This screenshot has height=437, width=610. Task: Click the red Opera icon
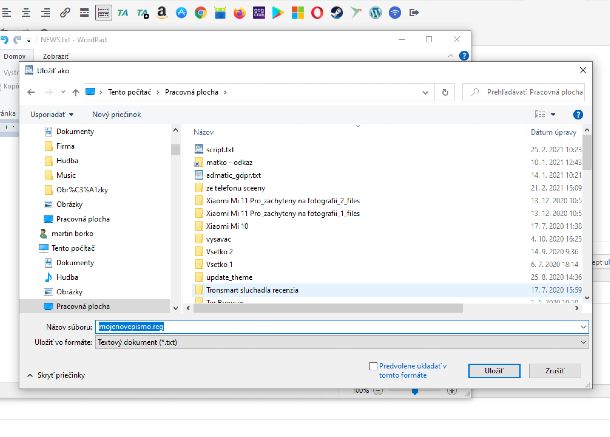click(317, 13)
